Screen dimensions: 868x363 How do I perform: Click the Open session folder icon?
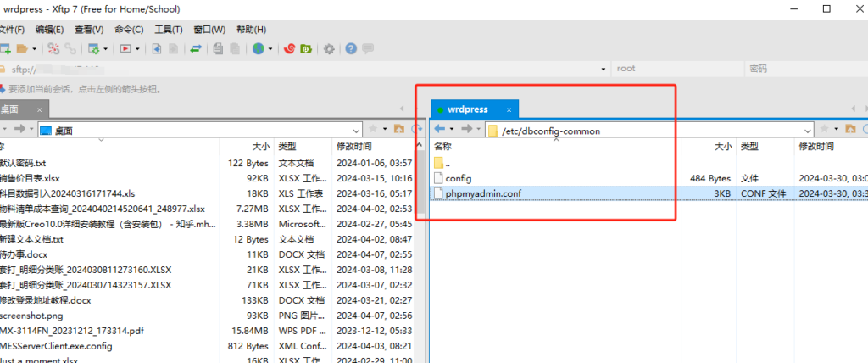tap(22, 49)
